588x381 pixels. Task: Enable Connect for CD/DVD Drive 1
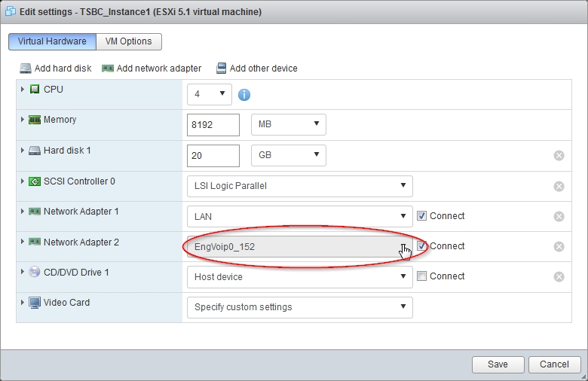pos(422,276)
